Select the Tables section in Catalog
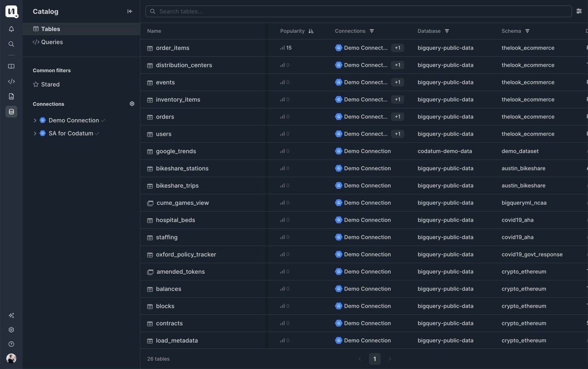 (50, 29)
